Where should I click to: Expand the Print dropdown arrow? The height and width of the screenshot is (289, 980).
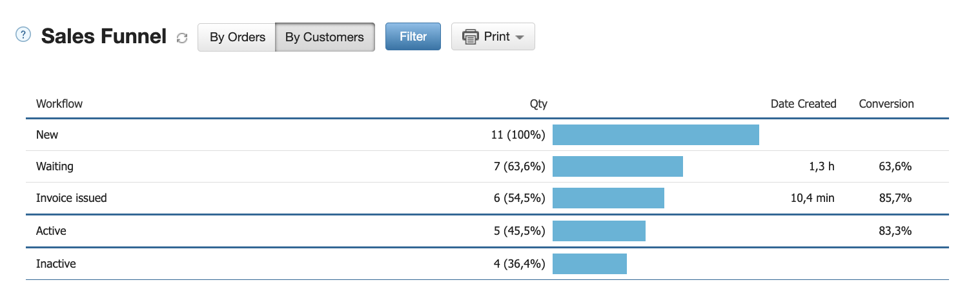(519, 38)
